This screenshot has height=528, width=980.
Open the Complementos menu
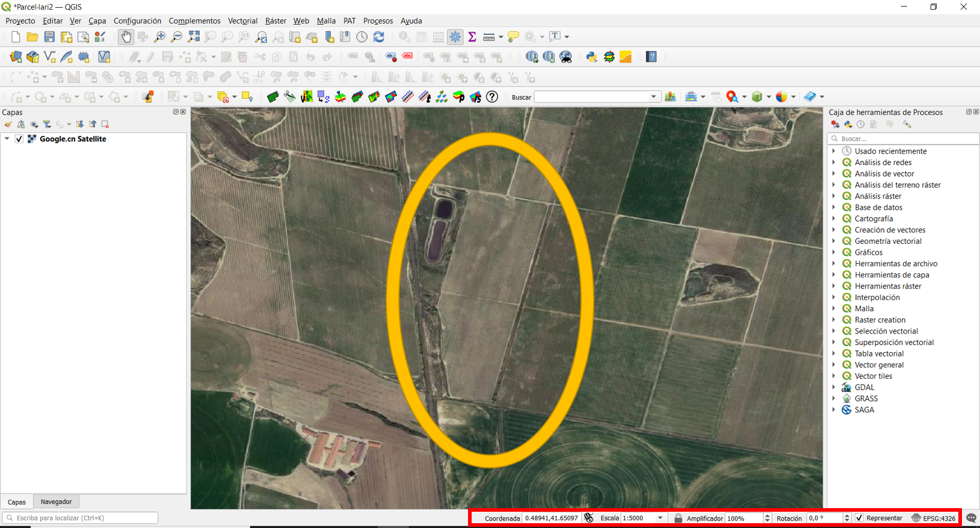pyautogui.click(x=194, y=20)
